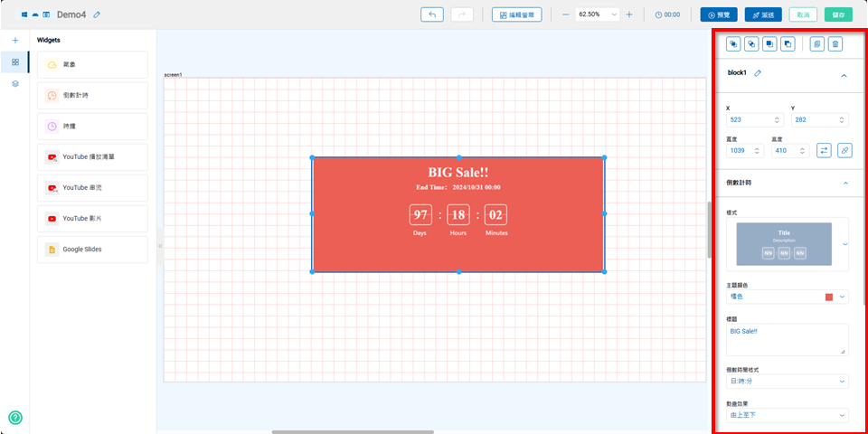The width and height of the screenshot is (868, 434).
Task: Click the 標題 text field with BIG Sale!!
Action: pos(785,338)
